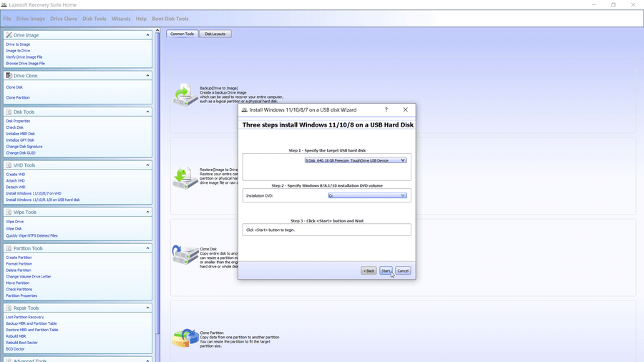The height and width of the screenshot is (362, 644).
Task: Click the Clone Disk drive icon
Action: 185,255
